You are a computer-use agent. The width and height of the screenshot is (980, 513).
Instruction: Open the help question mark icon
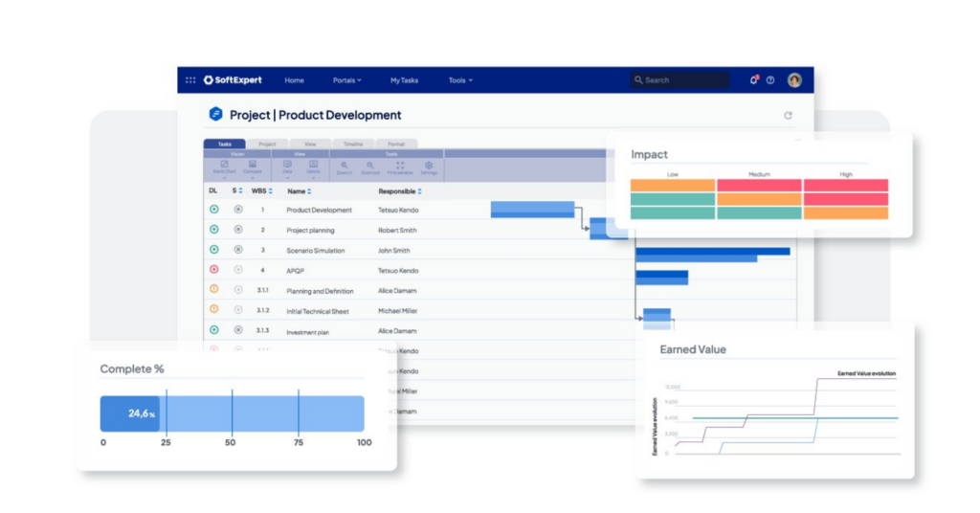770,80
